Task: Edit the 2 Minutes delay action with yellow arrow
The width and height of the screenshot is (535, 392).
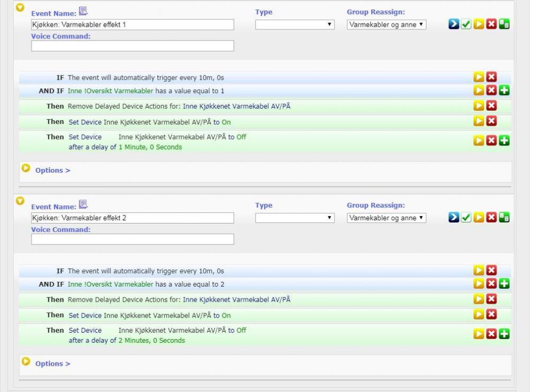Action: pyautogui.click(x=479, y=335)
